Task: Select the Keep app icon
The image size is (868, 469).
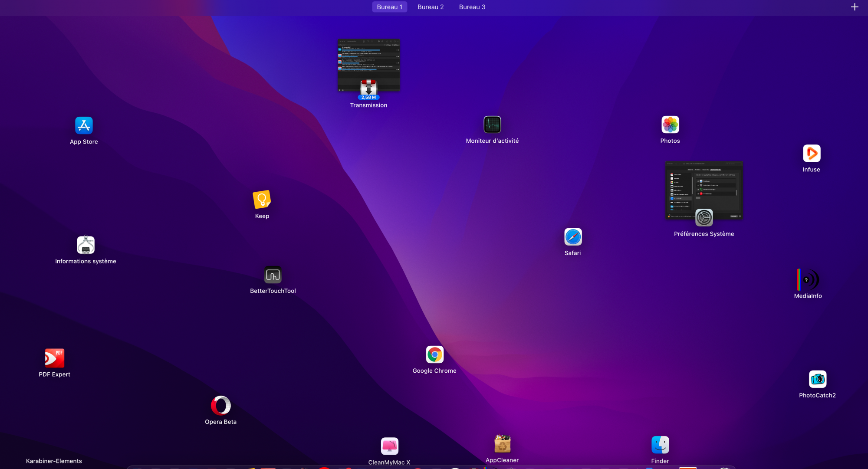Action: (262, 200)
